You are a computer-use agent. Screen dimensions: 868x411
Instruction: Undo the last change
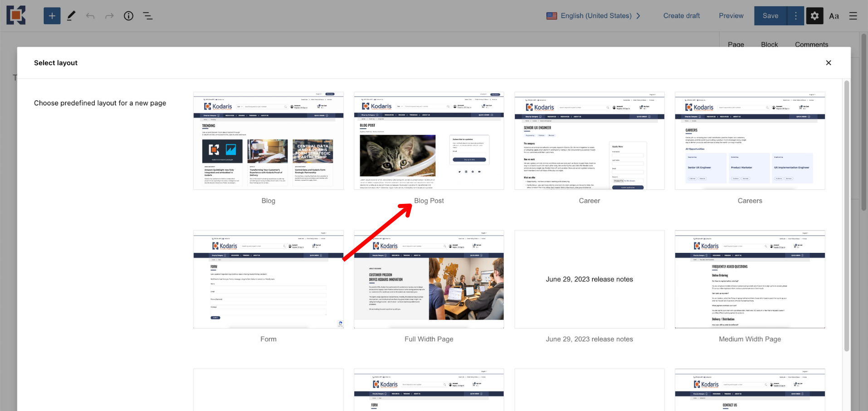(90, 16)
